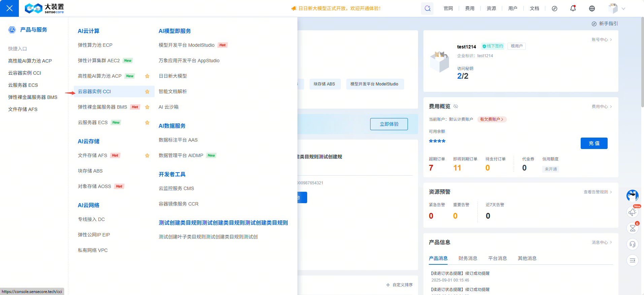Viewport: 644px width, 295px height.
Task: Open 用户 in top navigation
Action: [x=513, y=8]
